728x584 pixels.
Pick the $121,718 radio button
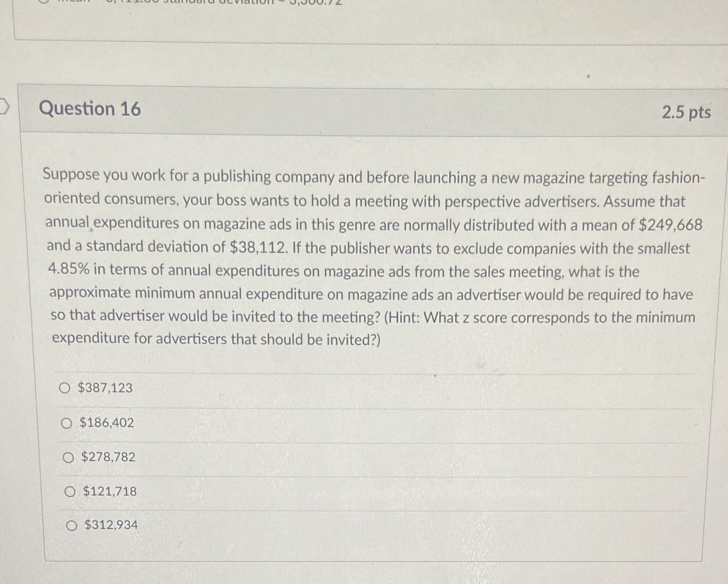pyautogui.click(x=70, y=491)
